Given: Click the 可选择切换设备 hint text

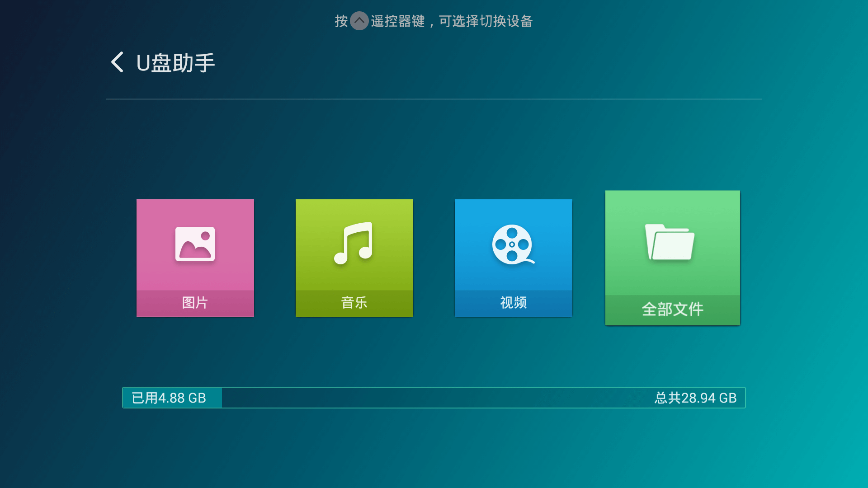Looking at the screenshot, I should [486, 21].
